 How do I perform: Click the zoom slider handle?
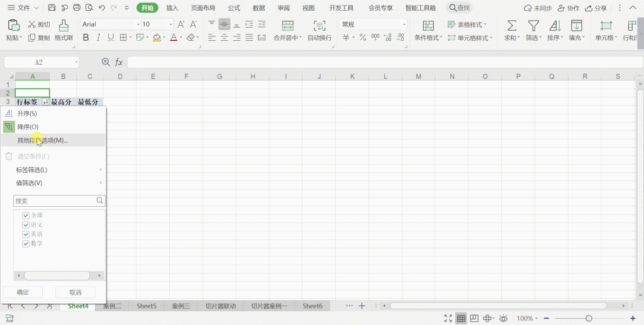589,319
